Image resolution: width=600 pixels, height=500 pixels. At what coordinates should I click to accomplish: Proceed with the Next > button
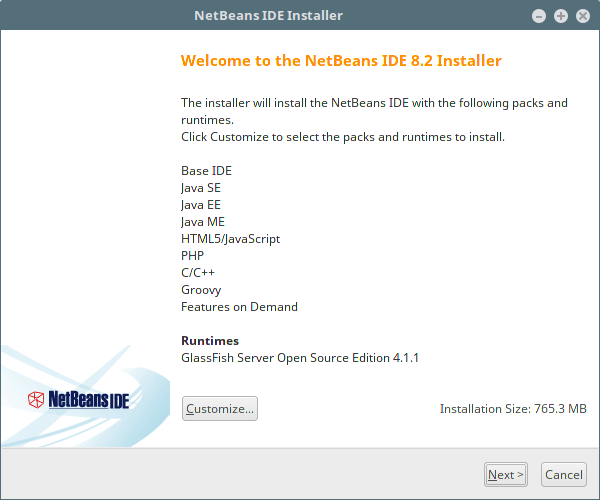coord(505,474)
